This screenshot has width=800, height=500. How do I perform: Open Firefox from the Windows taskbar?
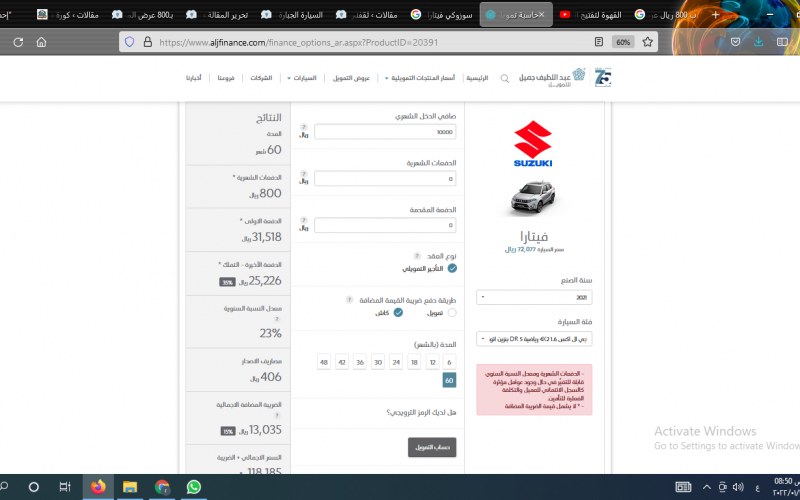pos(98,487)
